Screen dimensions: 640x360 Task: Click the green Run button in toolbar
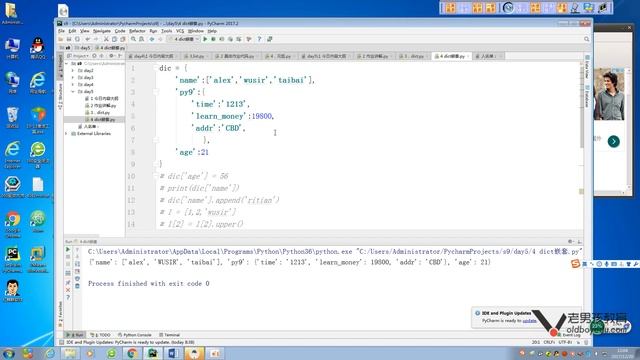click(x=205, y=39)
